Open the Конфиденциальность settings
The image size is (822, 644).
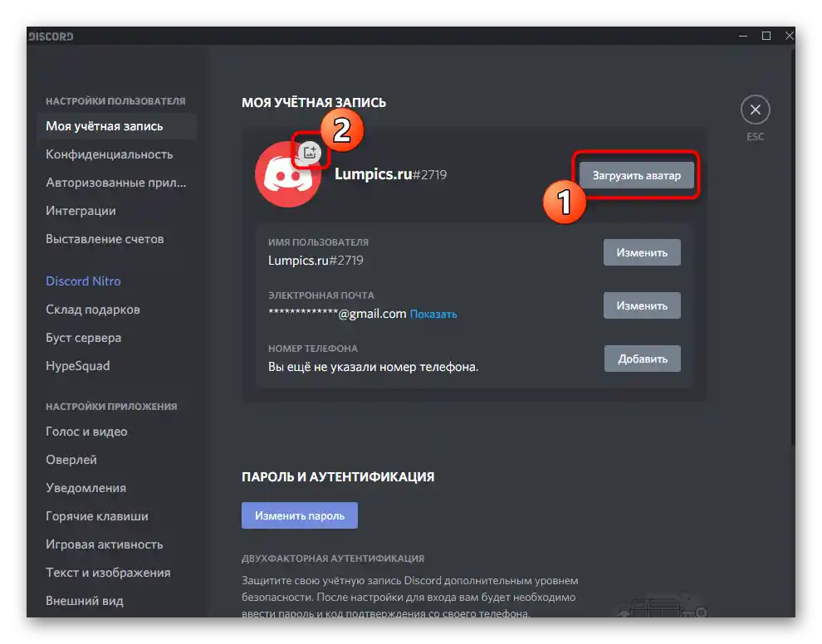click(x=116, y=154)
